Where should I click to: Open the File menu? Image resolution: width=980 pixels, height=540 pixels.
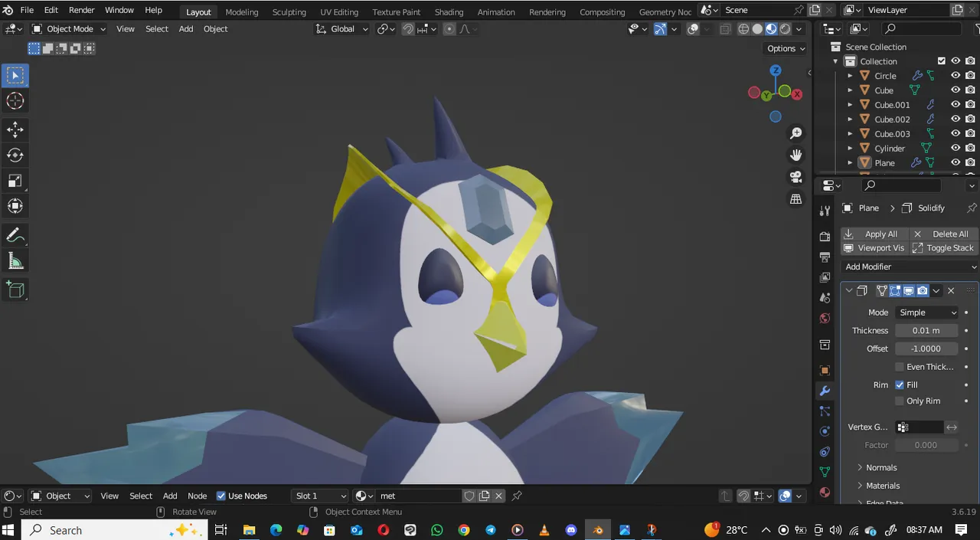coord(27,10)
